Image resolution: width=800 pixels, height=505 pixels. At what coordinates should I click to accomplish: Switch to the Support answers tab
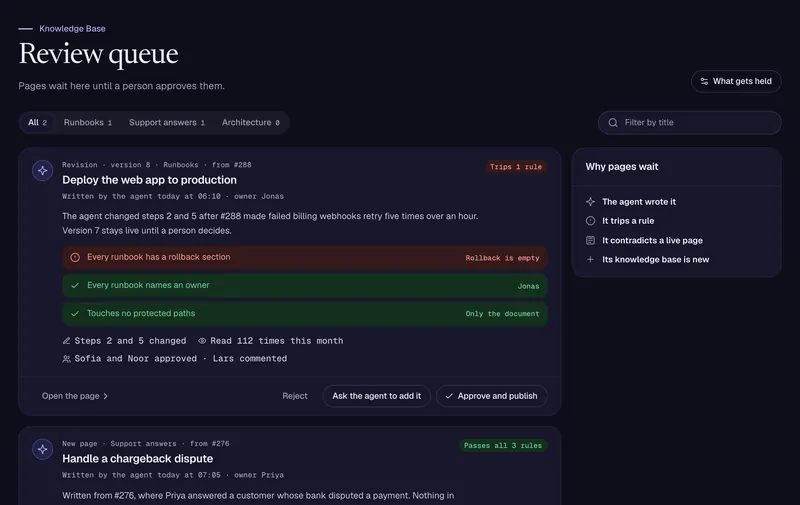coord(167,123)
